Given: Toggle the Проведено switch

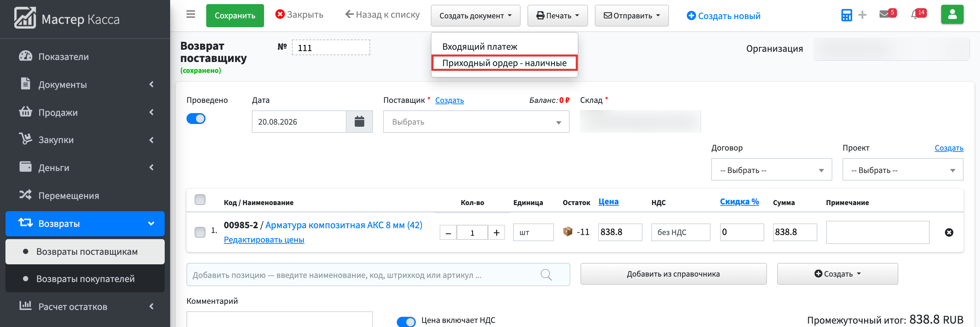Looking at the screenshot, I should point(196,119).
